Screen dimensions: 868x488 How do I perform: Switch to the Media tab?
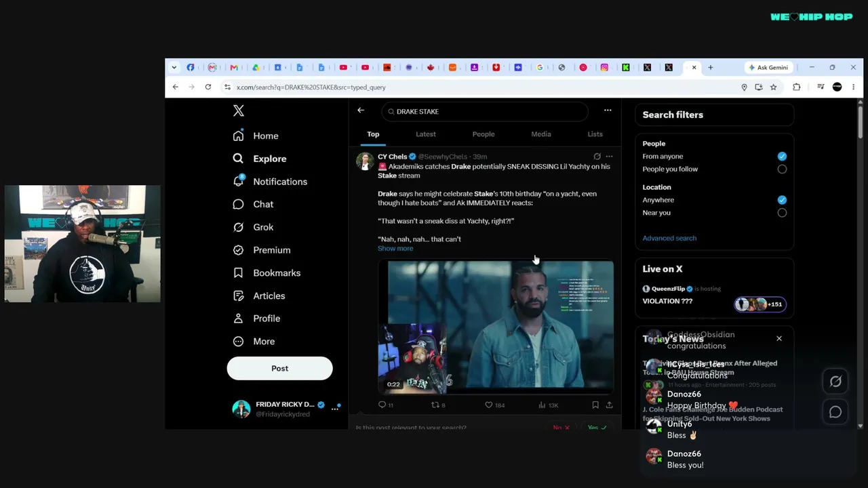[541, 134]
